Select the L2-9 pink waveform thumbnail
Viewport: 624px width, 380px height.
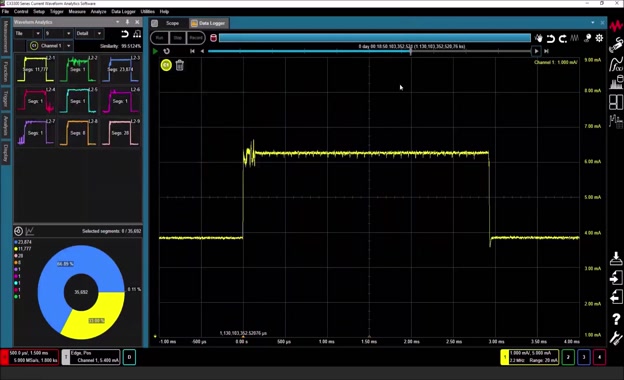(x=121, y=133)
